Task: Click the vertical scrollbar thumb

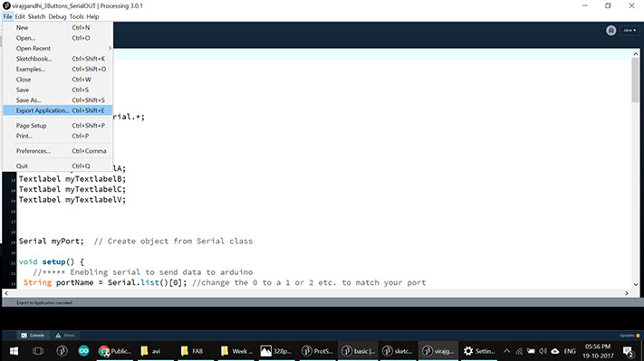Action: tap(635, 80)
